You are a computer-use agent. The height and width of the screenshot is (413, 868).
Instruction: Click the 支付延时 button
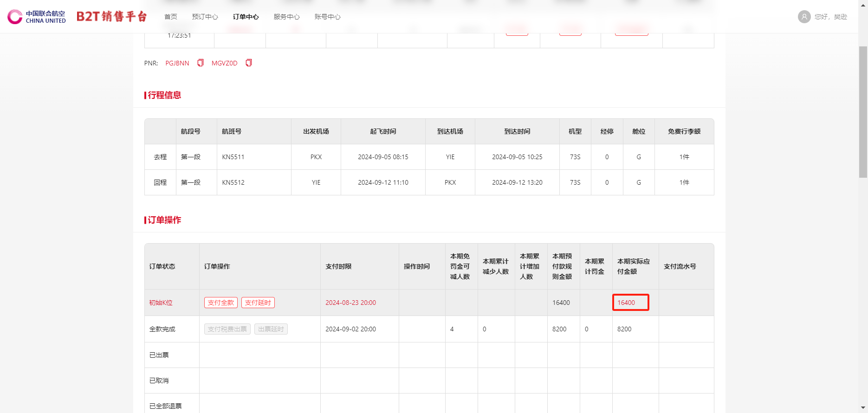[258, 303]
